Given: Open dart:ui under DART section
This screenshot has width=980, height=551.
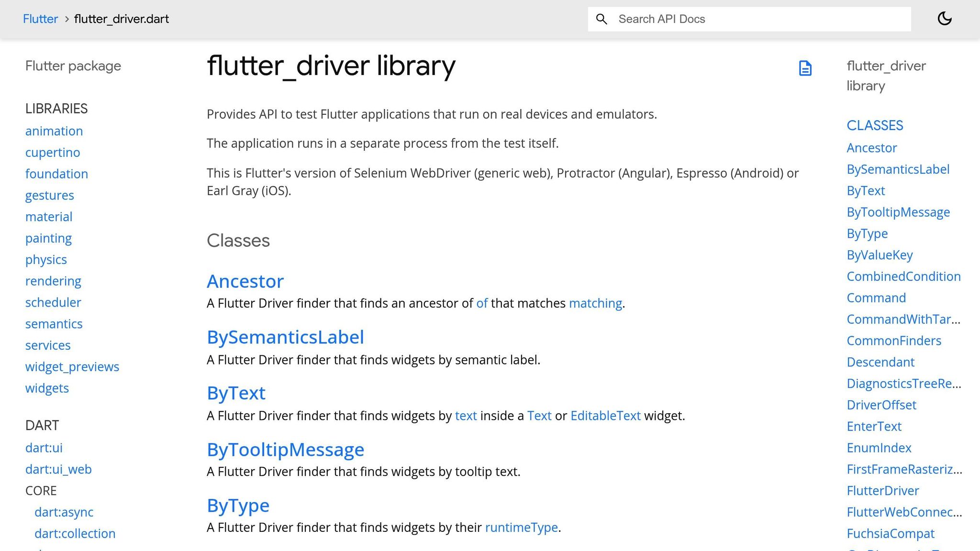Looking at the screenshot, I should click(x=43, y=448).
